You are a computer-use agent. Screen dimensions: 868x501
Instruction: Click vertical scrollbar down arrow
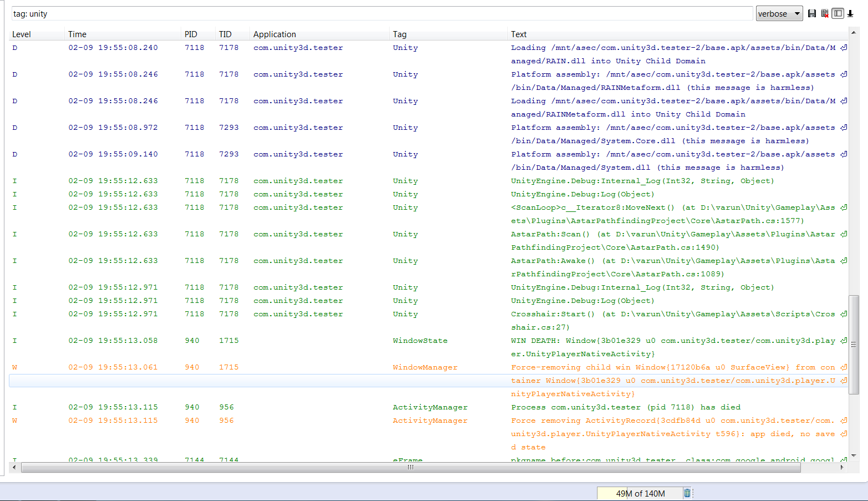854,456
